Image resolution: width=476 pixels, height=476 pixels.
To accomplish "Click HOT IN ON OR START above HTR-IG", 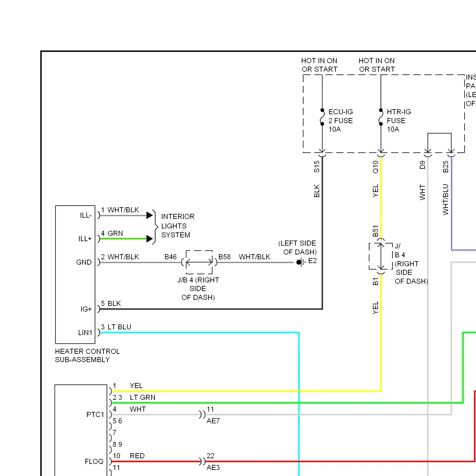I will [377, 65].
